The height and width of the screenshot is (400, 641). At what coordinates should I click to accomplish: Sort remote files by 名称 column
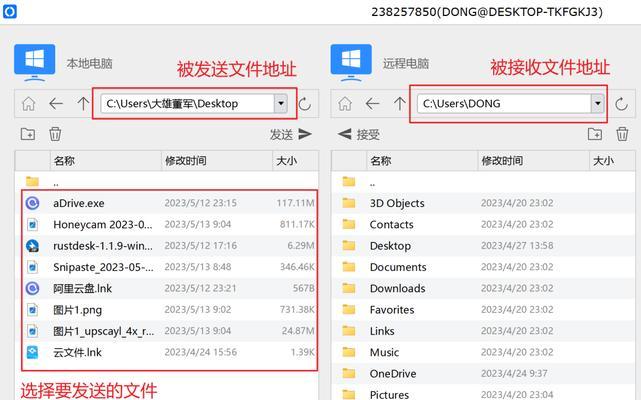click(x=422, y=161)
